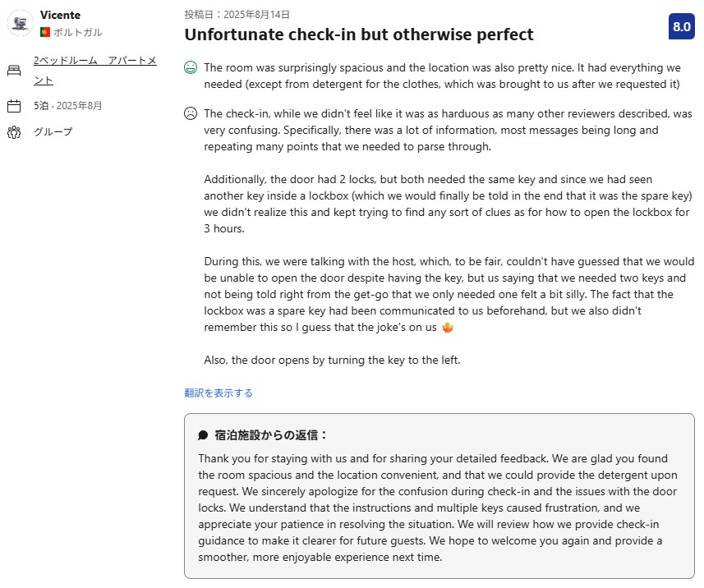Viewport: 704px width, 588px height.
Task: Click the group travelers icon
Action: (x=14, y=132)
